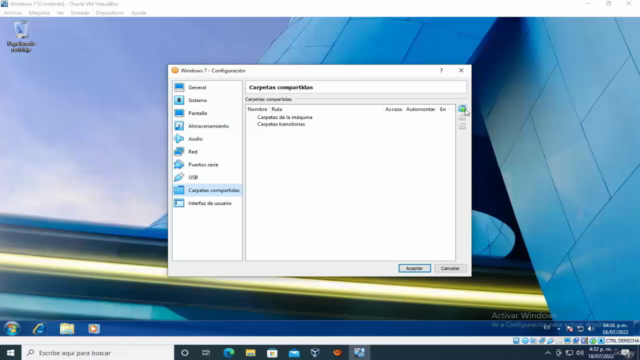The width and height of the screenshot is (640, 360).
Task: Open the Dispositivos menu
Action: (110, 13)
